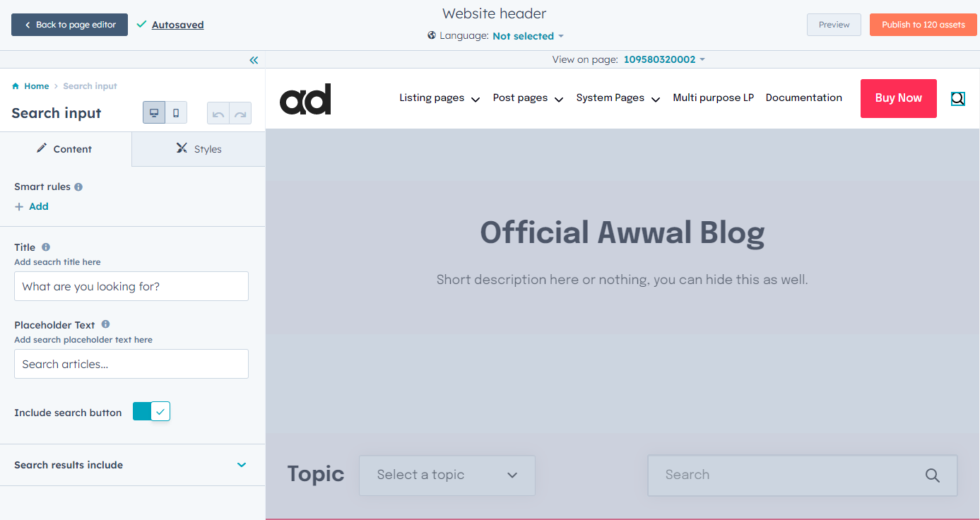Screen dimensions: 980x520
Task: Click Multi purpose LP menu item
Action: pyautogui.click(x=713, y=98)
